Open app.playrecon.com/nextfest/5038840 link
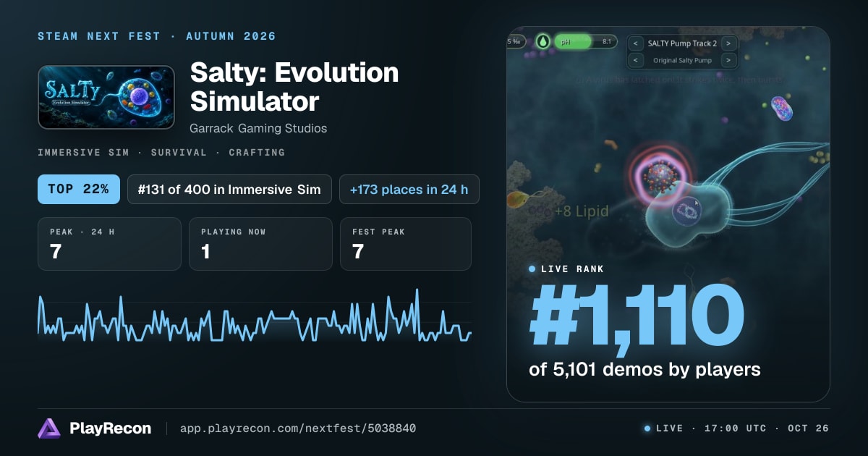This screenshot has height=456, width=868. (x=298, y=428)
